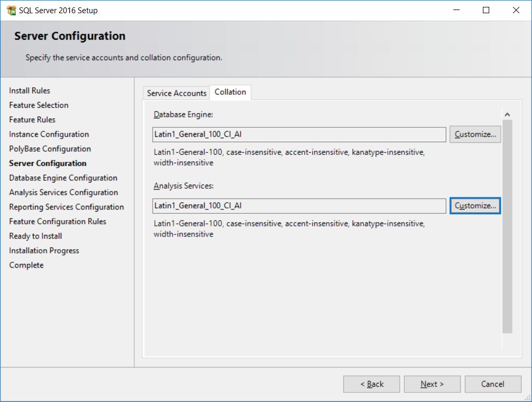Click the Feature Rules step
The image size is (532, 402).
coord(32,120)
